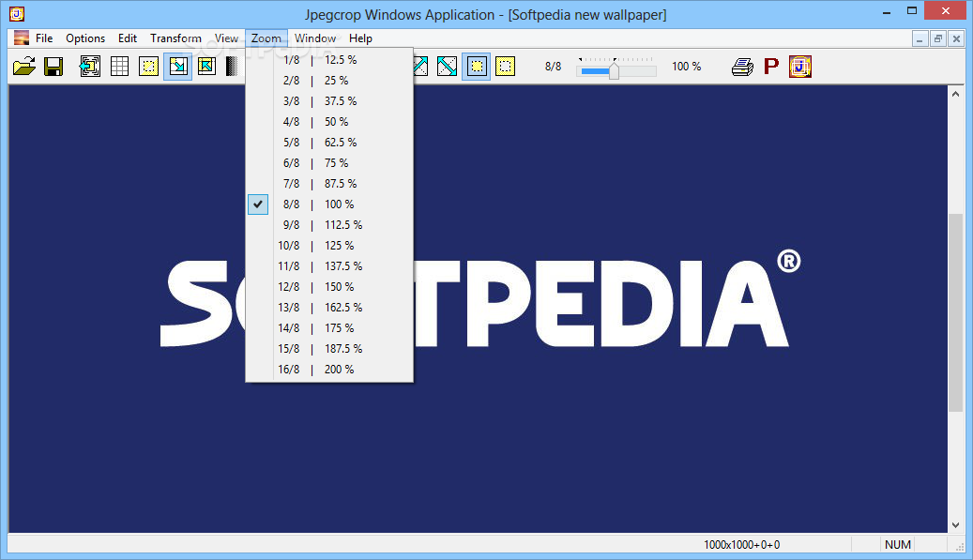Click the 1000x1000+0+0 status text
The width and height of the screenshot is (973, 560).
741,544
